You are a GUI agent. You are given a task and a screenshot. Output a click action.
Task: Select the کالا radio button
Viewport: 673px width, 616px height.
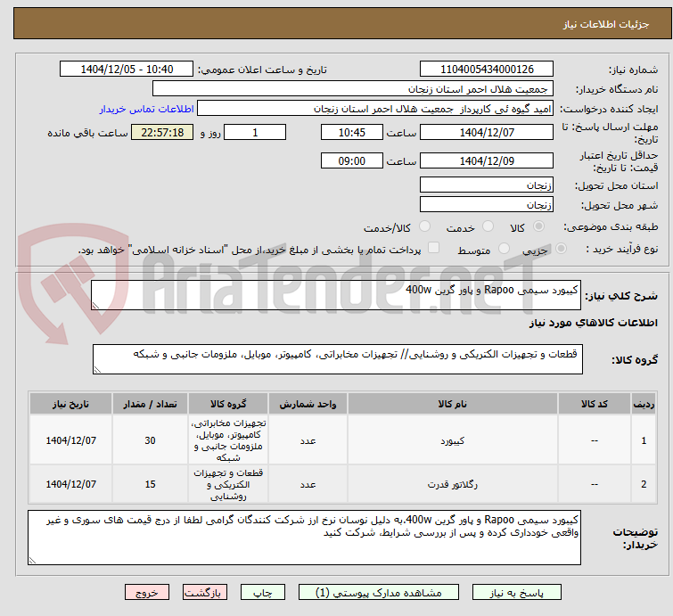pyautogui.click(x=538, y=226)
